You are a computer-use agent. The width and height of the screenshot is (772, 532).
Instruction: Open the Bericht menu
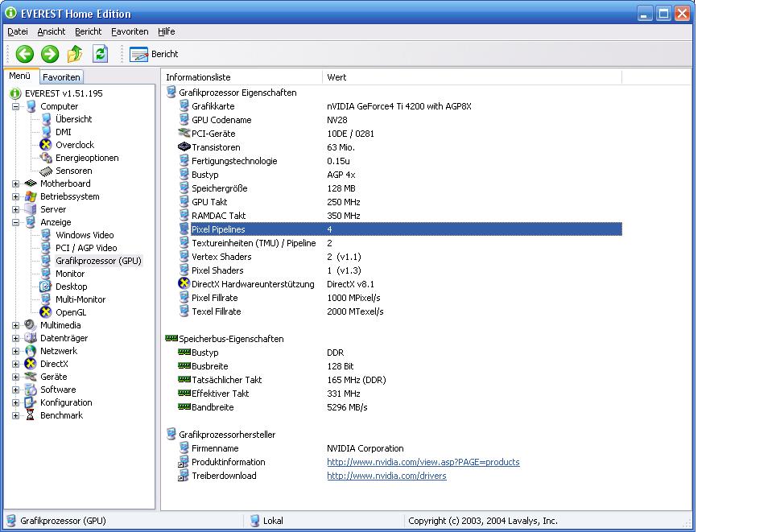(88, 31)
